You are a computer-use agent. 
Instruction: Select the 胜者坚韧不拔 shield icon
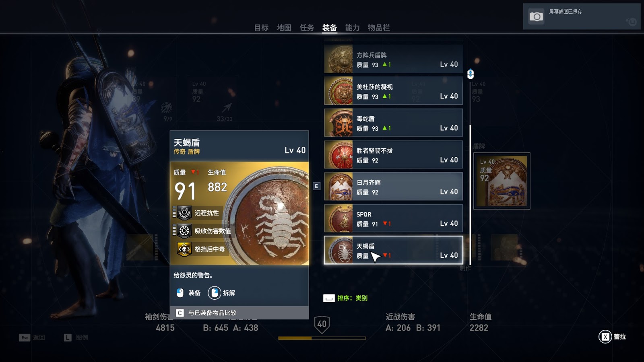(339, 155)
